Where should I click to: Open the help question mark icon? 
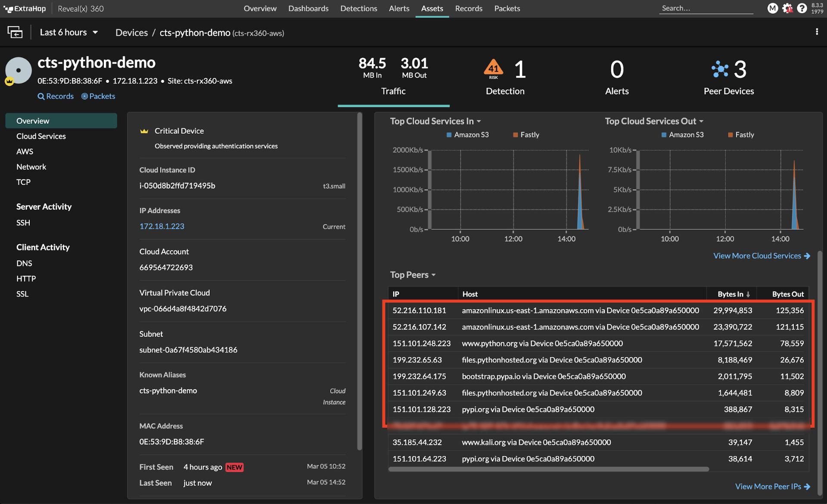(x=802, y=9)
